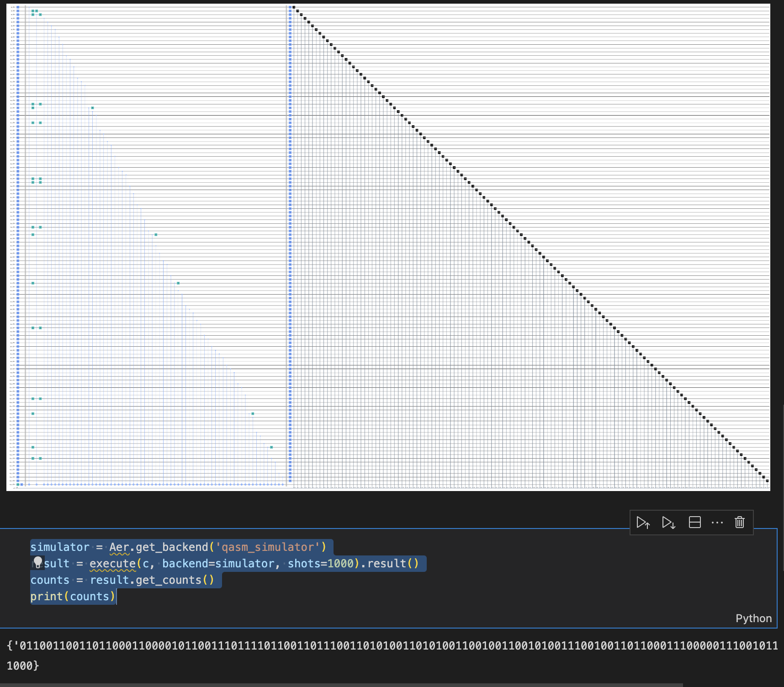
Task: Click the underlined 'execute' function call
Action: coord(112,563)
